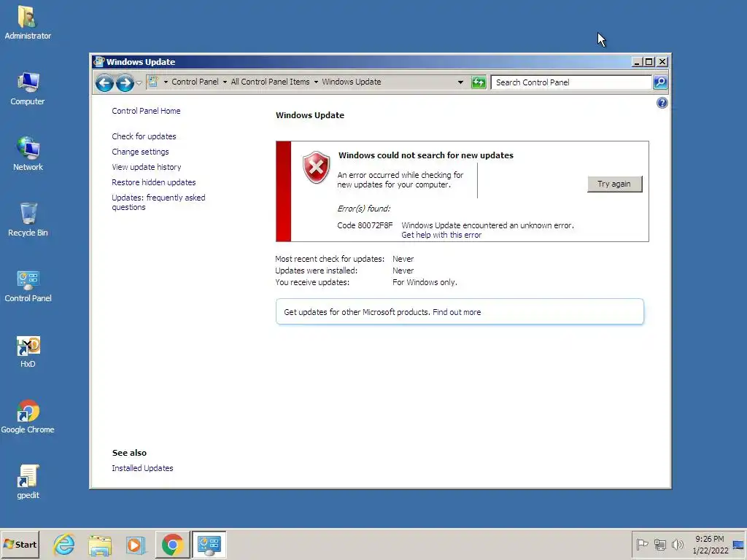
Task: Open View update history link
Action: 146,167
